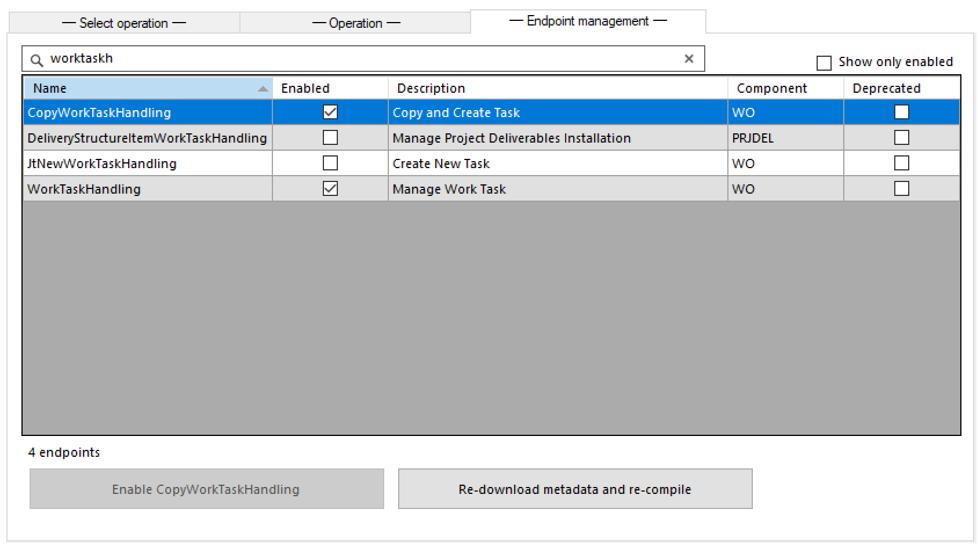Screen dimensions: 980x549
Task: Open the Operation tab
Action: tap(356, 23)
